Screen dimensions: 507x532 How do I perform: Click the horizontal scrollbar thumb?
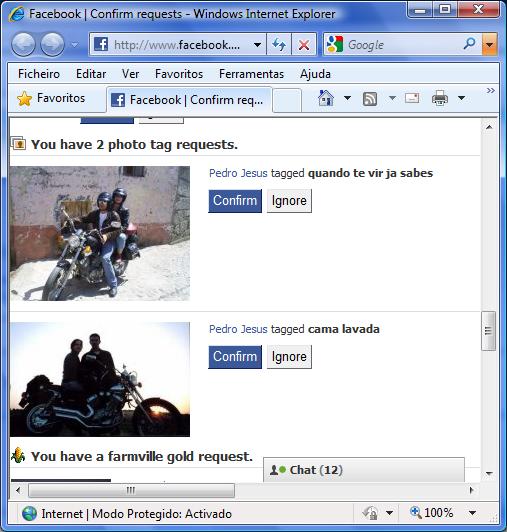tap(131, 491)
